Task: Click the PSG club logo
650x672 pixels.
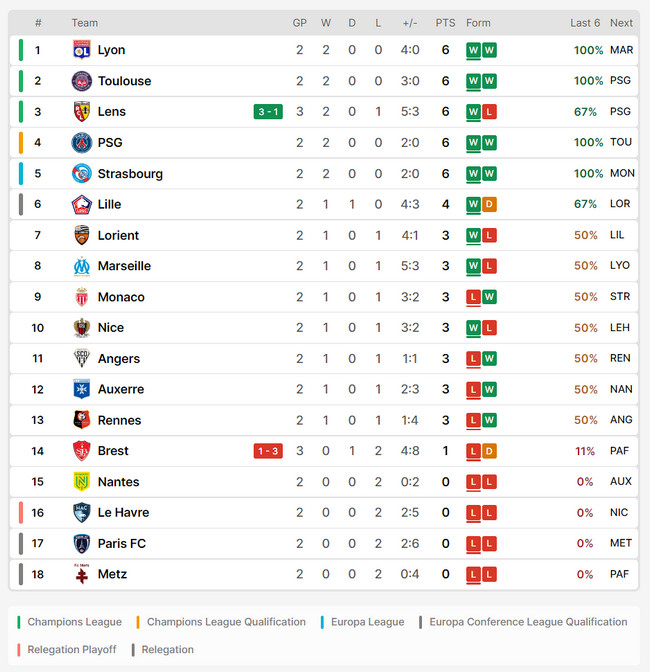Action: (81, 143)
